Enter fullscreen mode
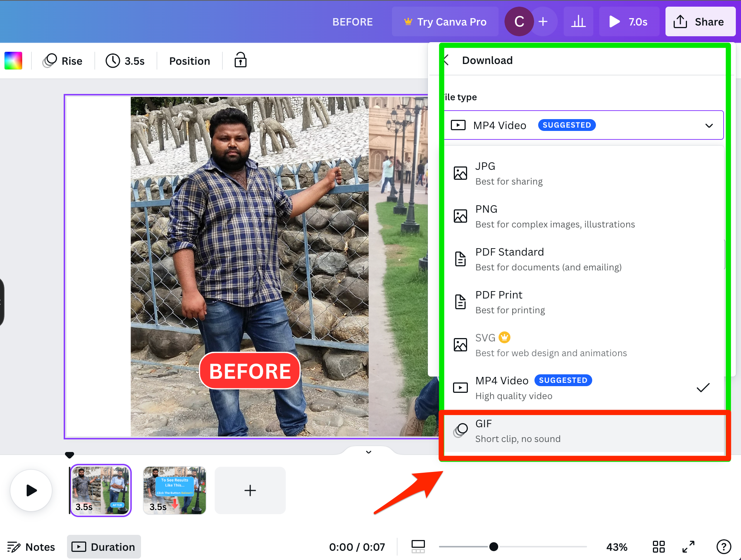Screen dimensions: 741x560 coord(688,547)
